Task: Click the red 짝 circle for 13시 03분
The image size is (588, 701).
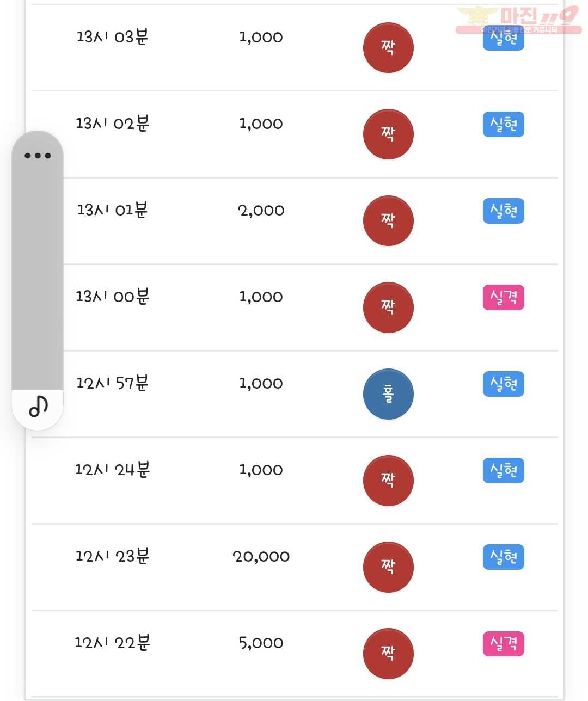Action: tap(388, 48)
